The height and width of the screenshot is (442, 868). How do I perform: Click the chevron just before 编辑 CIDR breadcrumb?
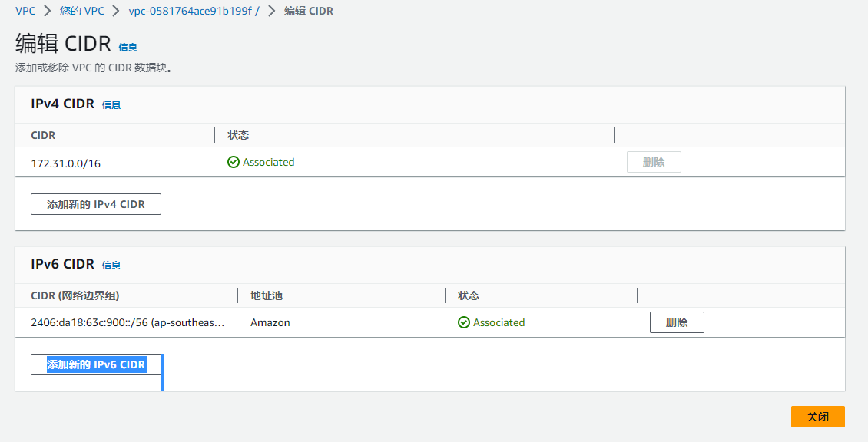pyautogui.click(x=271, y=12)
